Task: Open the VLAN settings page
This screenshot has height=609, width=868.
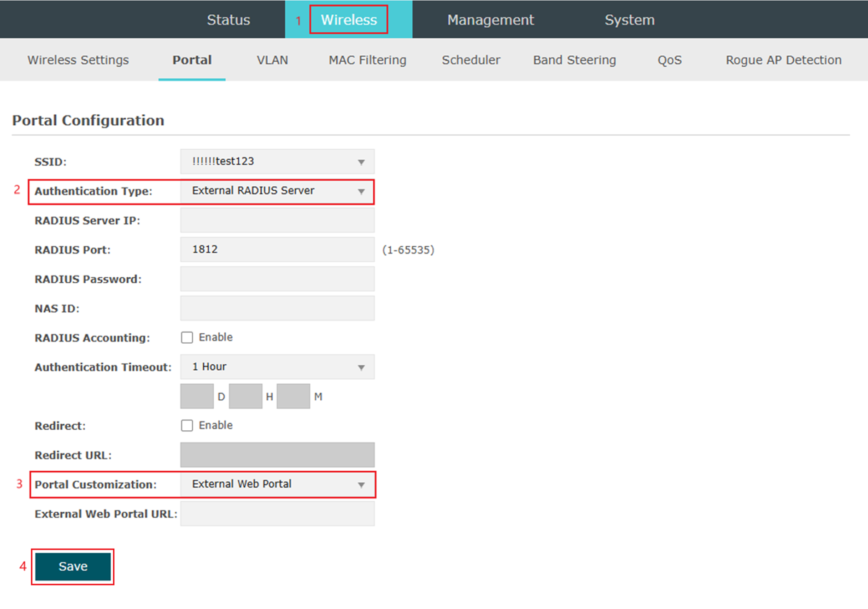Action: click(x=272, y=60)
